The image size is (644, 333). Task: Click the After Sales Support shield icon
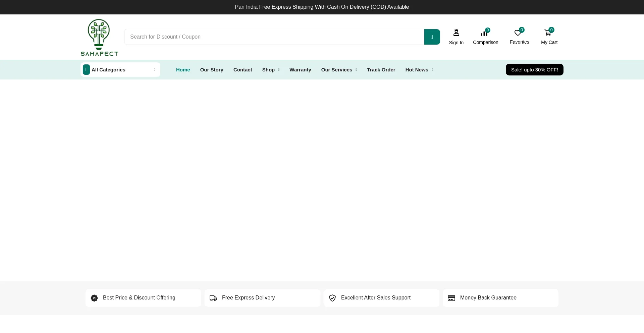[x=332, y=298]
